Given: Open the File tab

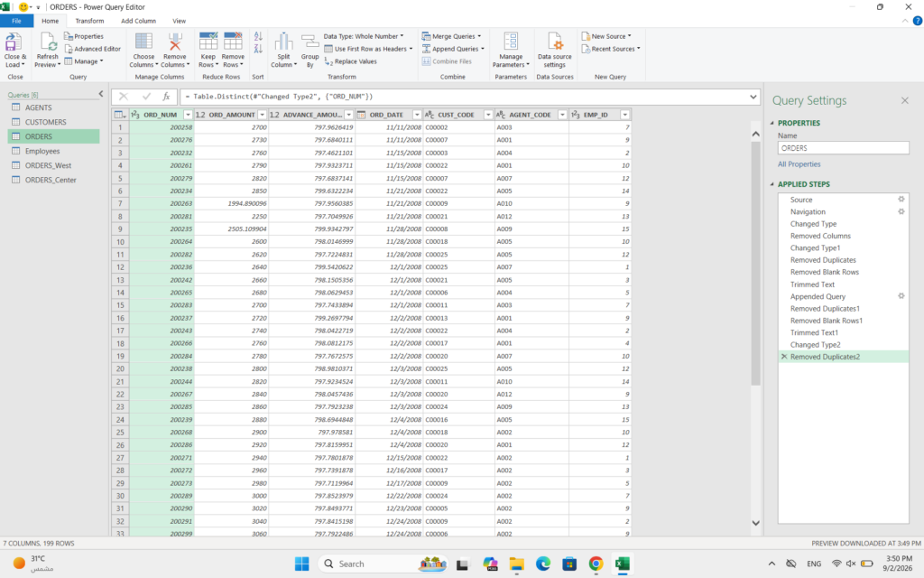Looking at the screenshot, I should click(16, 21).
